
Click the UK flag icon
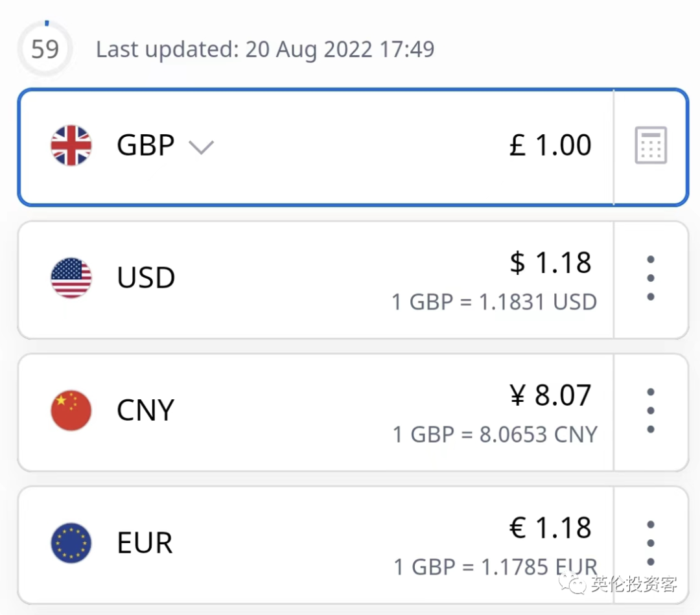tap(71, 145)
